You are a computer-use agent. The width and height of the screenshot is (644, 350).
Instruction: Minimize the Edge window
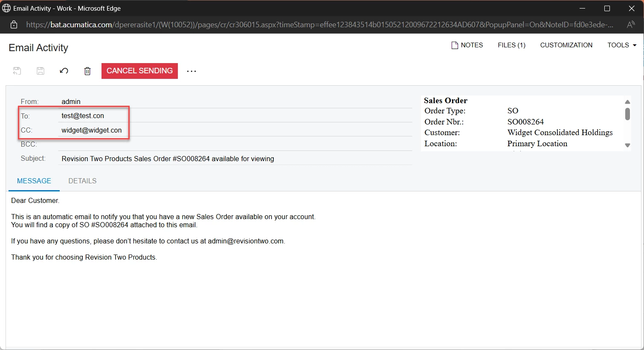coord(583,9)
